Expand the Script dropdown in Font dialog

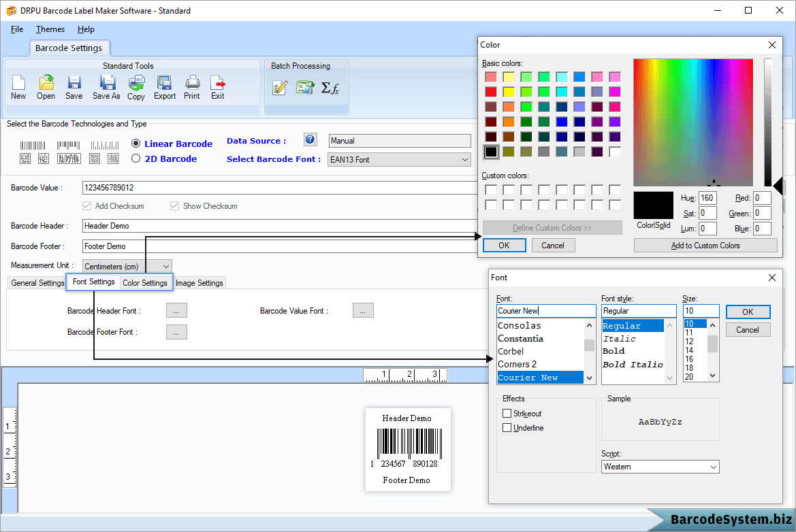(x=713, y=467)
